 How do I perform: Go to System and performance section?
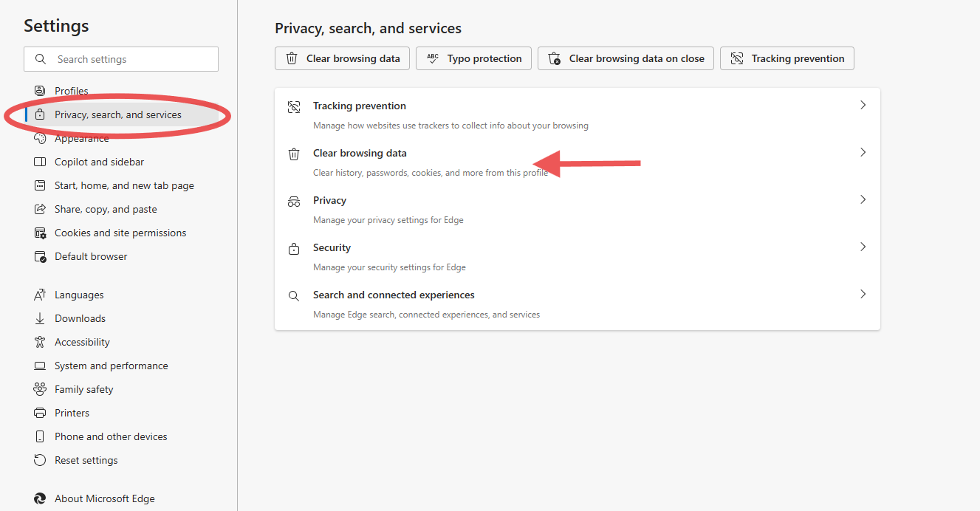pyautogui.click(x=112, y=366)
